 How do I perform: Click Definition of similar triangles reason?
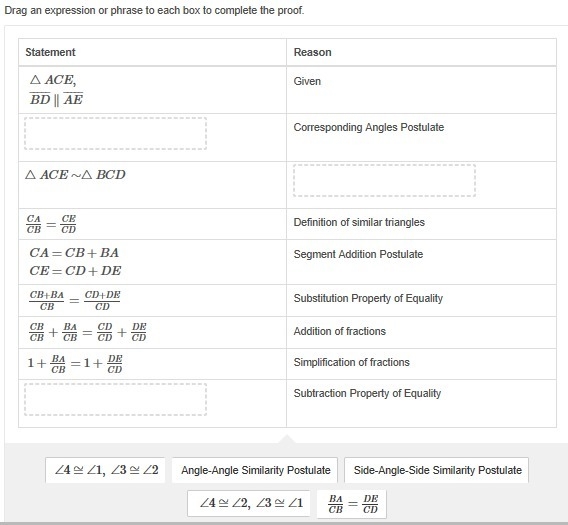pyautogui.click(x=359, y=222)
